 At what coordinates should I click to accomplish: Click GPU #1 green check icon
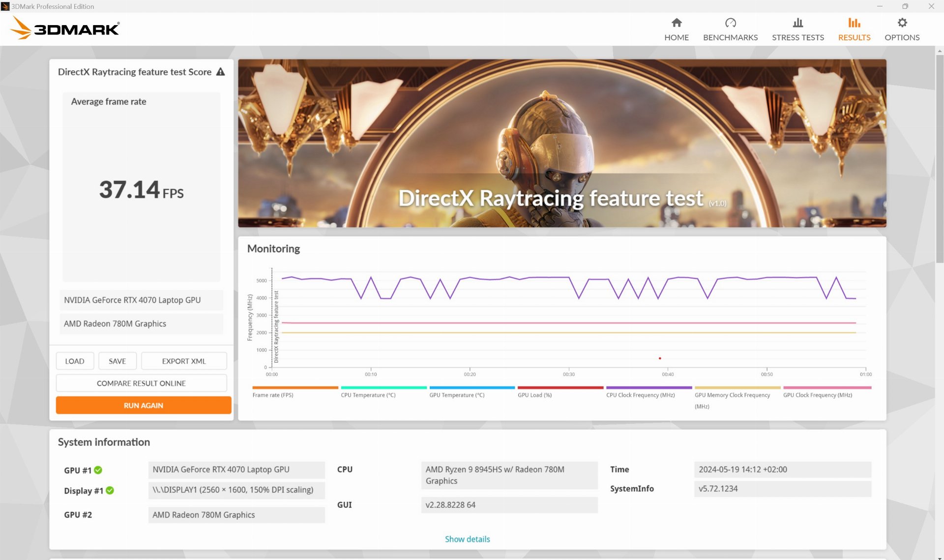[98, 470]
